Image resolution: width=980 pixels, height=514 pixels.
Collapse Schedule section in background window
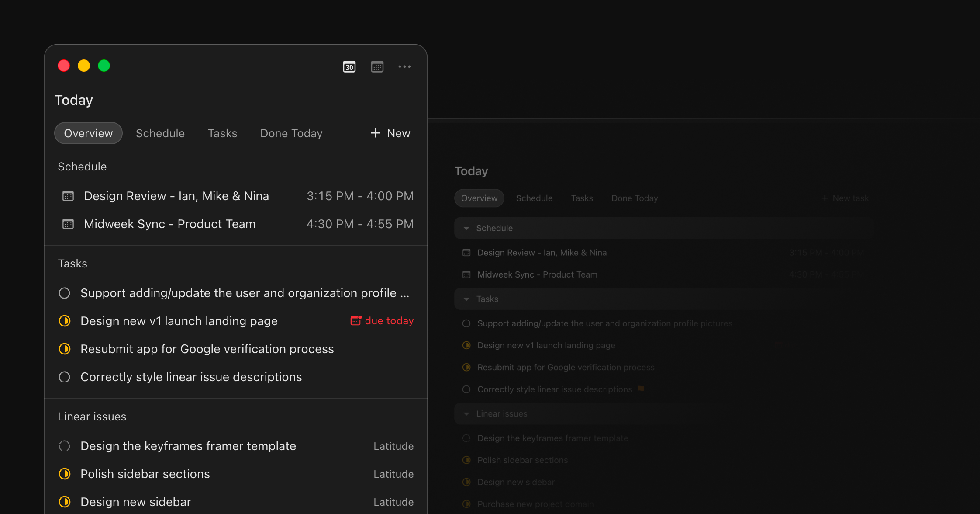pos(466,228)
